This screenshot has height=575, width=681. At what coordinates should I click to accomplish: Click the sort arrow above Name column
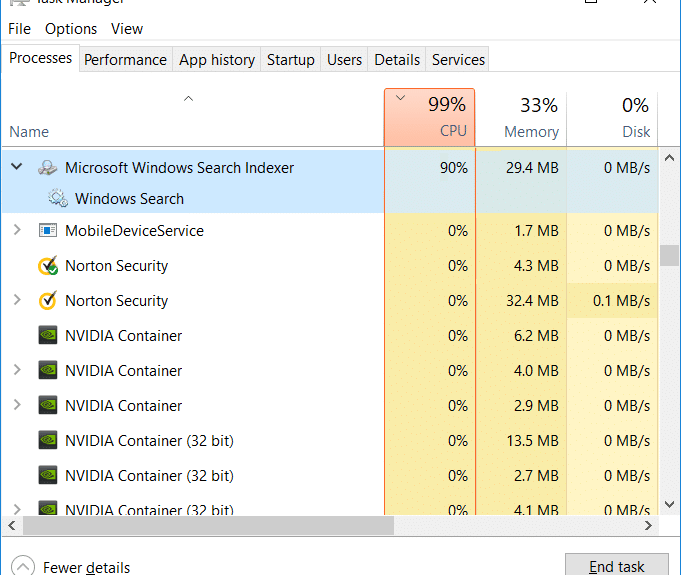click(188, 99)
